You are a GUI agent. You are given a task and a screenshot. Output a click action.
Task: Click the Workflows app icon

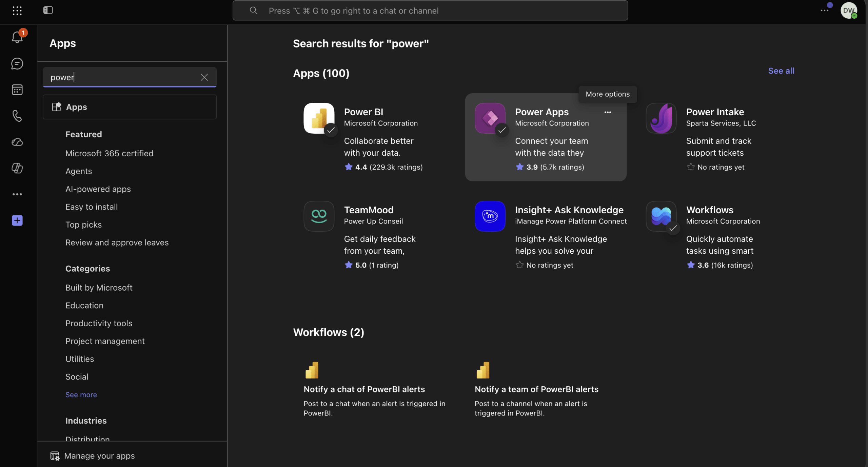pos(661,216)
